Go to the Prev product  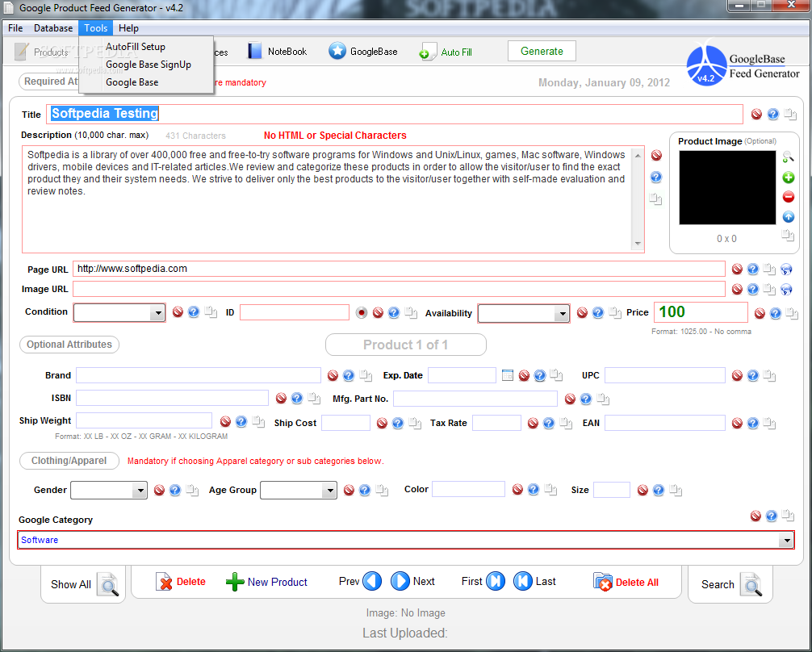pyautogui.click(x=361, y=581)
